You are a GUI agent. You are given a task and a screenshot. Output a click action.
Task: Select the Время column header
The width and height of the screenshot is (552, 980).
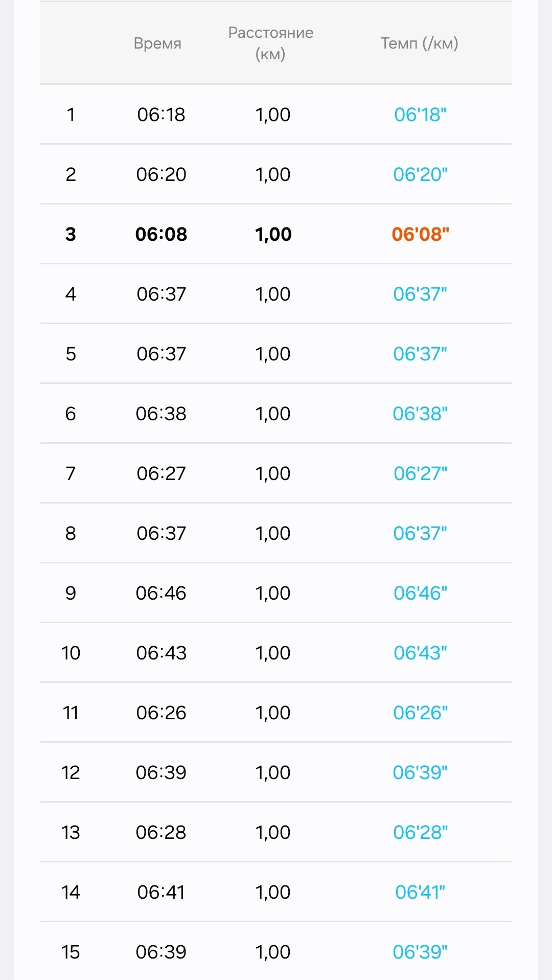point(157,43)
